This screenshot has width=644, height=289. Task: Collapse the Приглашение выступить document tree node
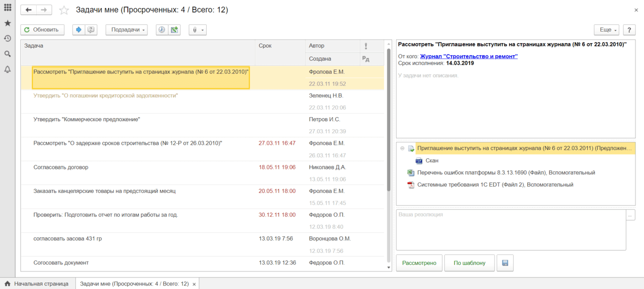403,148
